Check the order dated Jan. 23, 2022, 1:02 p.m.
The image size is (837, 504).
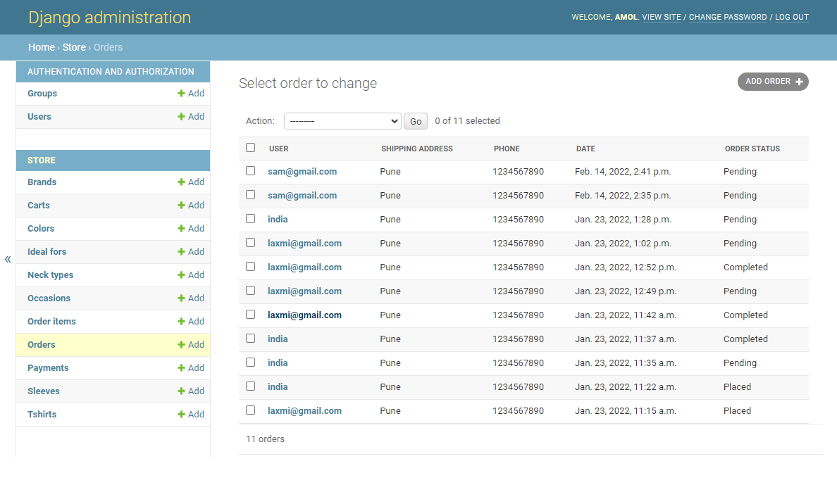click(250, 243)
